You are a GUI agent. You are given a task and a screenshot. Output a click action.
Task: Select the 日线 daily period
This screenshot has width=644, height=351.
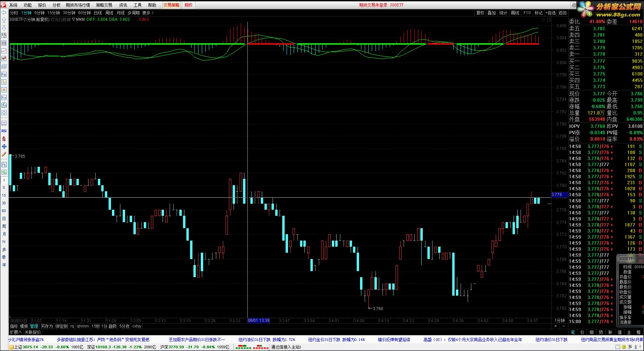click(98, 13)
